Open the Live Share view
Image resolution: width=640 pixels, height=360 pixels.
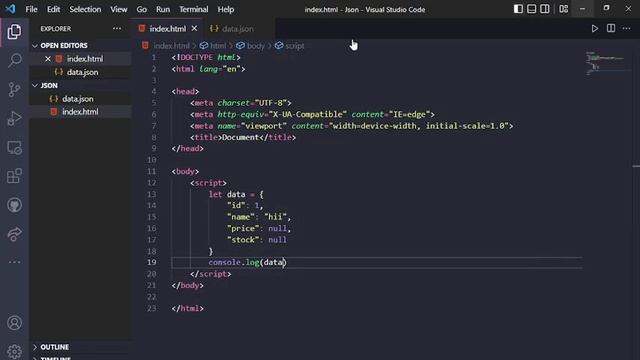tap(14, 234)
